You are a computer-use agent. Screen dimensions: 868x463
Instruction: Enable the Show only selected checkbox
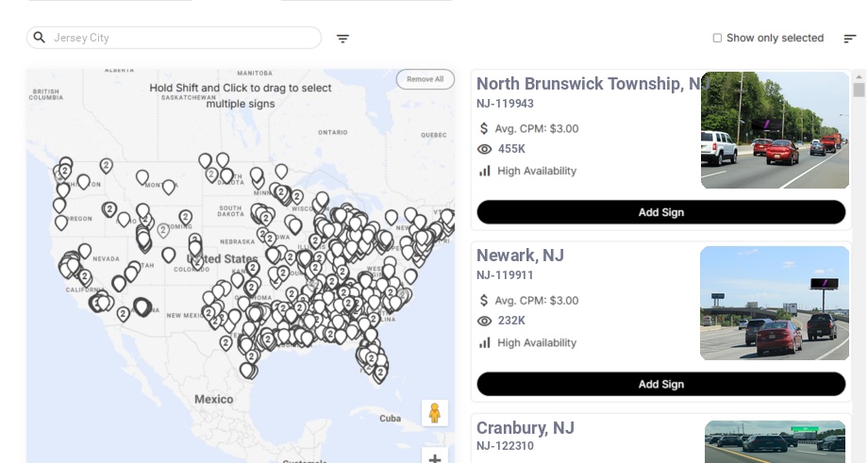click(x=717, y=39)
